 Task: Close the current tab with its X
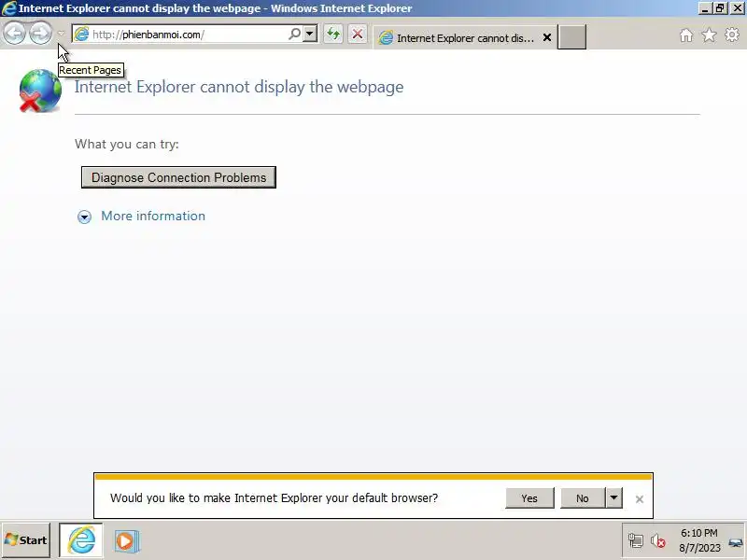coord(547,37)
